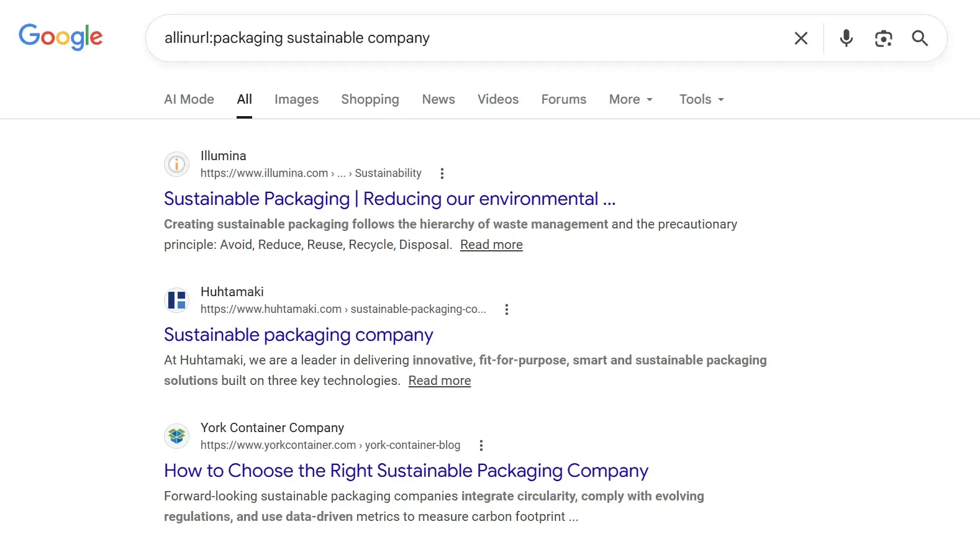Click the Illumina favicon

tap(176, 165)
